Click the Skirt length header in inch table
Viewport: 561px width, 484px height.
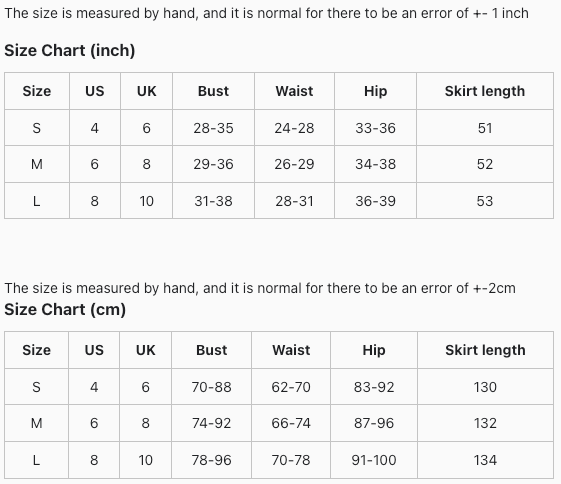485,91
